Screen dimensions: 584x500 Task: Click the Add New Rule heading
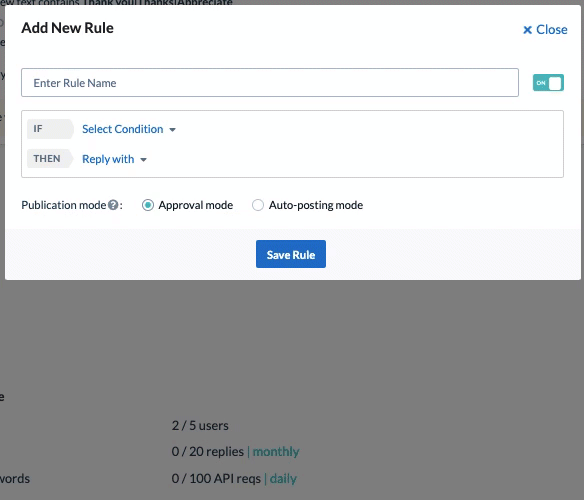(x=67, y=28)
